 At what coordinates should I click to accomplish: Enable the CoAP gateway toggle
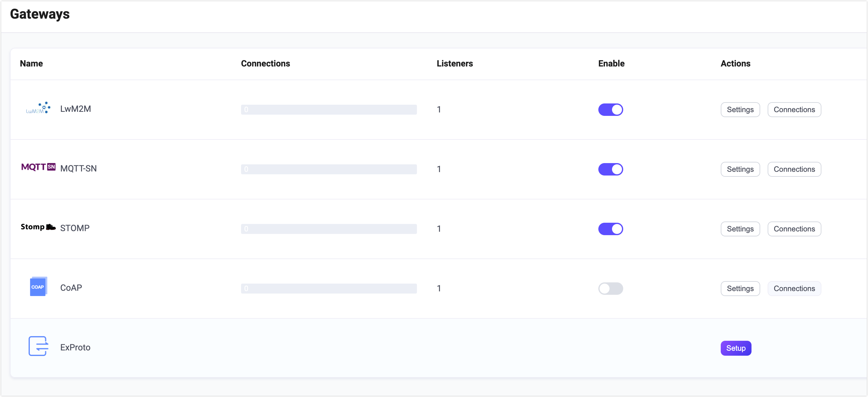click(x=611, y=289)
